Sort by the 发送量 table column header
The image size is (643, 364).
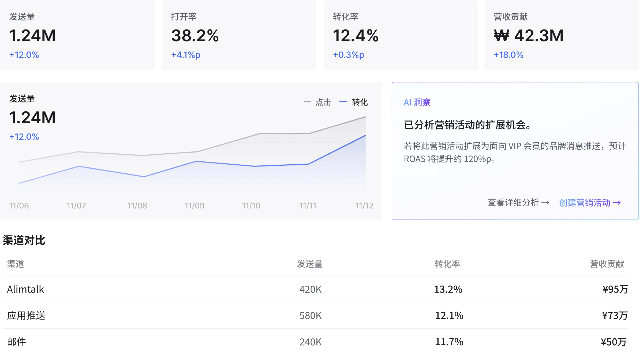[x=310, y=264]
